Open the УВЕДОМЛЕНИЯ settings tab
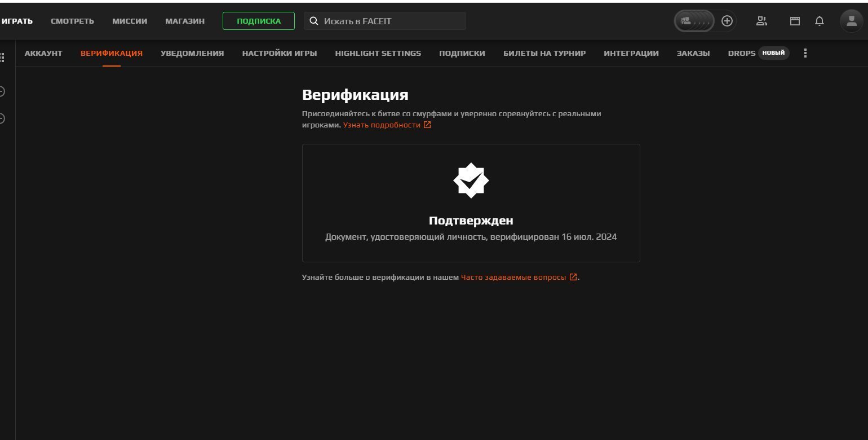The image size is (868, 440). point(191,52)
